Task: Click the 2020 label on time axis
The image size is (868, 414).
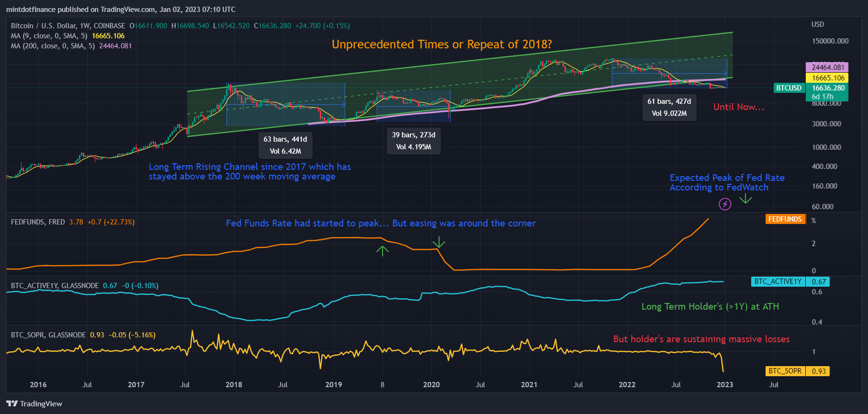Action: (431, 384)
